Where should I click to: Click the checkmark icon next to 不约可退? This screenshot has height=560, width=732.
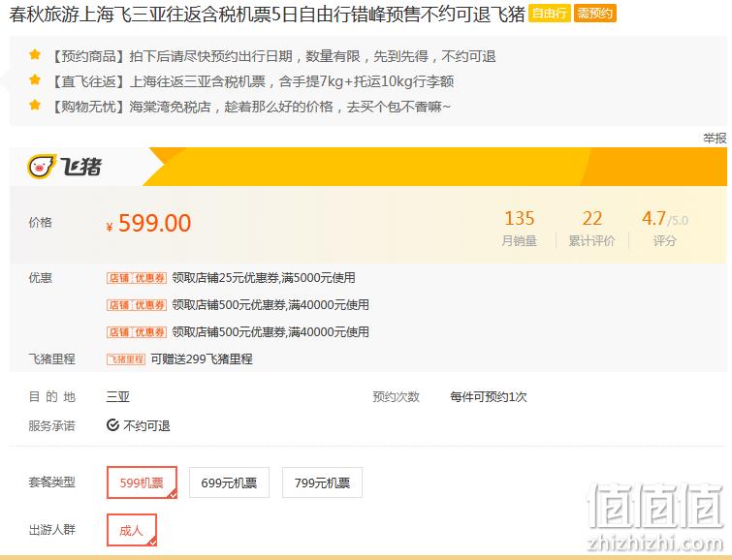(112, 425)
